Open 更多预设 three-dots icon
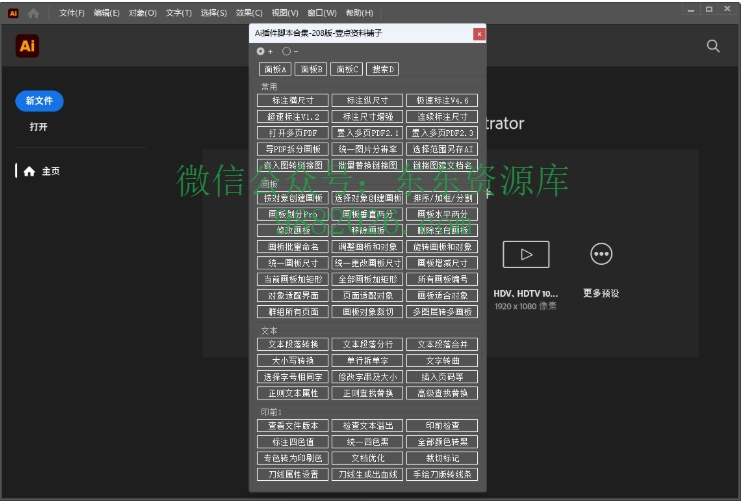Screen dimensions: 746x503 (x=601, y=254)
